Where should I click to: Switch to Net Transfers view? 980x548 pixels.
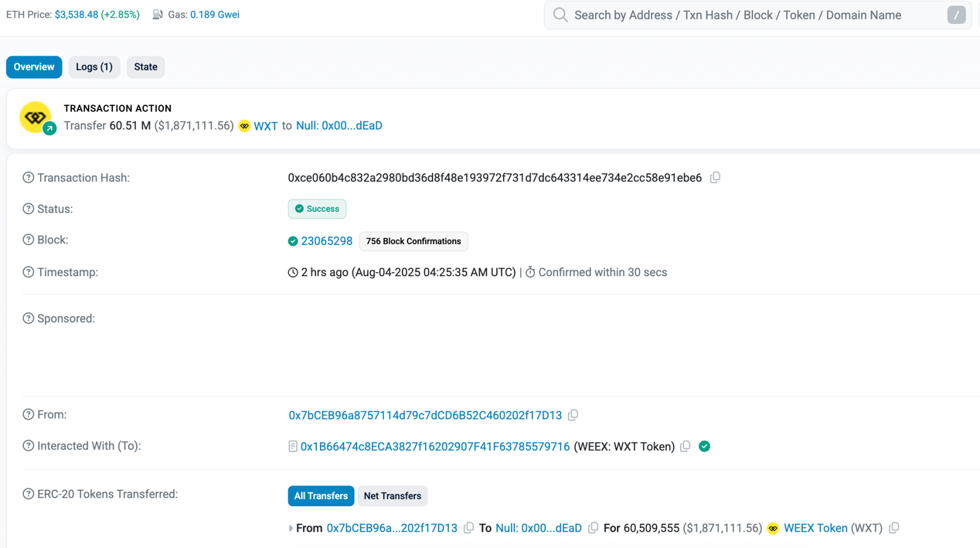point(392,496)
